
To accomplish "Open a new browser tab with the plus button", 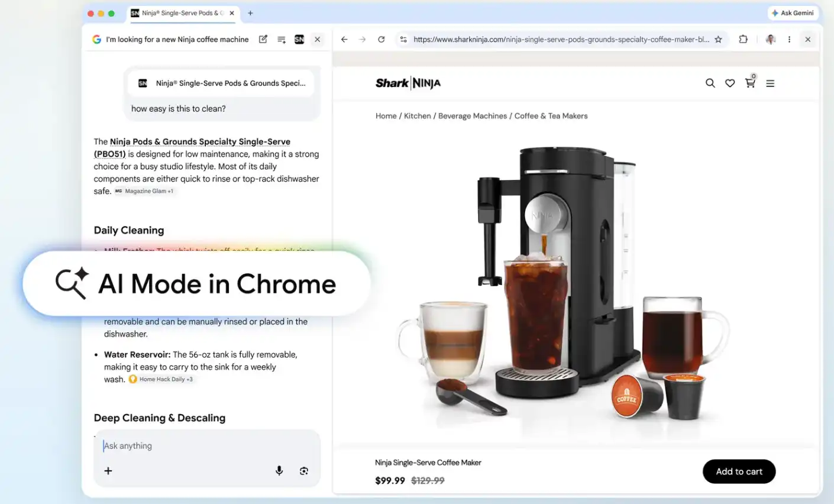I will coord(250,12).
